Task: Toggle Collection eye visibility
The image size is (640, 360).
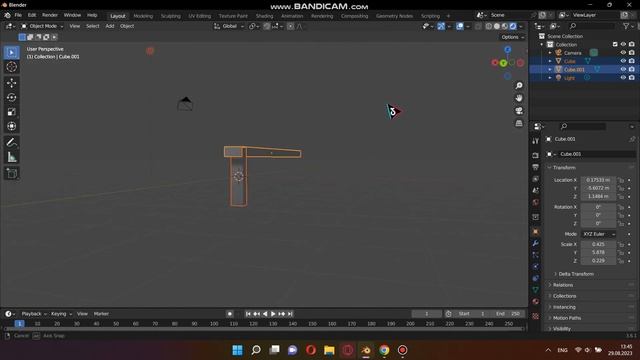Action: pyautogui.click(x=623, y=44)
